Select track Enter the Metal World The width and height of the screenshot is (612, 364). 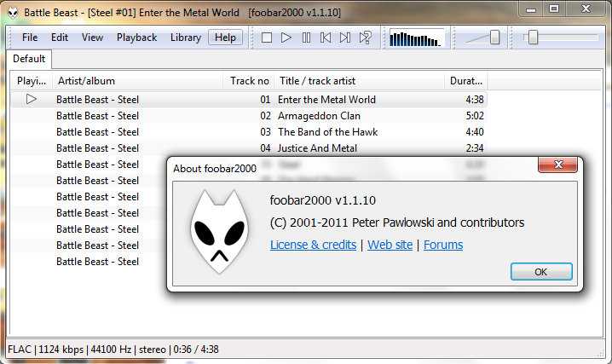pyautogui.click(x=326, y=100)
